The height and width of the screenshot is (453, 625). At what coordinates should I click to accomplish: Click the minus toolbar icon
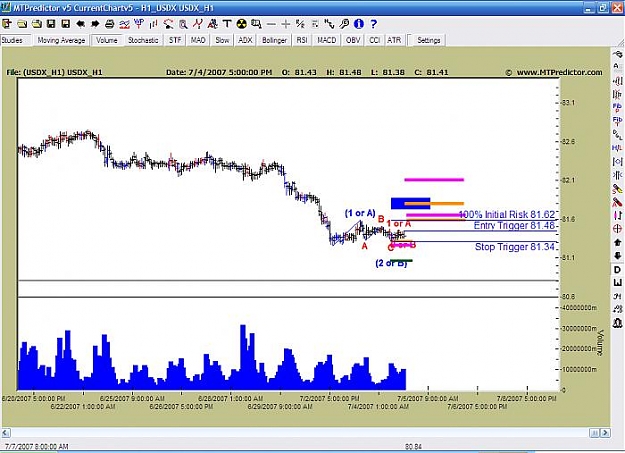pyautogui.click(x=271, y=24)
